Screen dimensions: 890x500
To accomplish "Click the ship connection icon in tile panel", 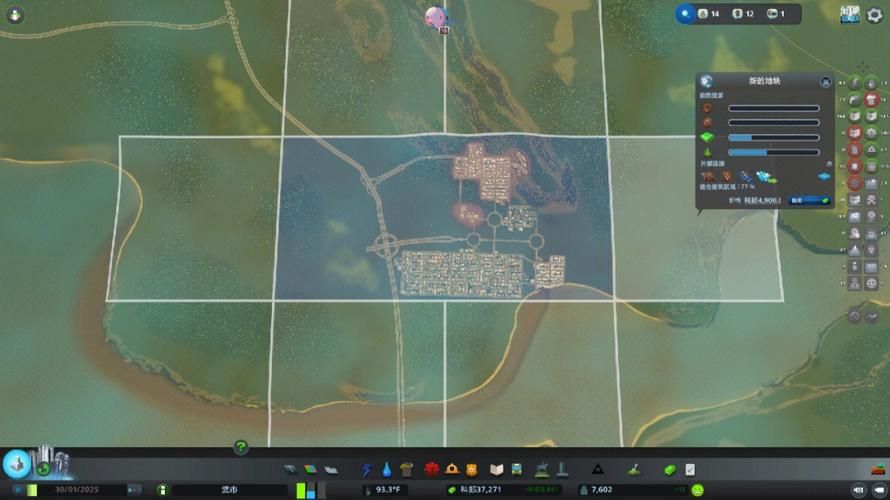I will (x=745, y=177).
